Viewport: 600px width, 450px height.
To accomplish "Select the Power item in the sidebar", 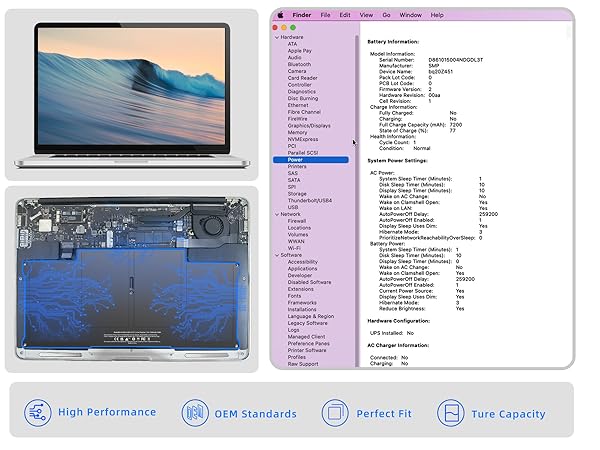I will pyautogui.click(x=295, y=159).
